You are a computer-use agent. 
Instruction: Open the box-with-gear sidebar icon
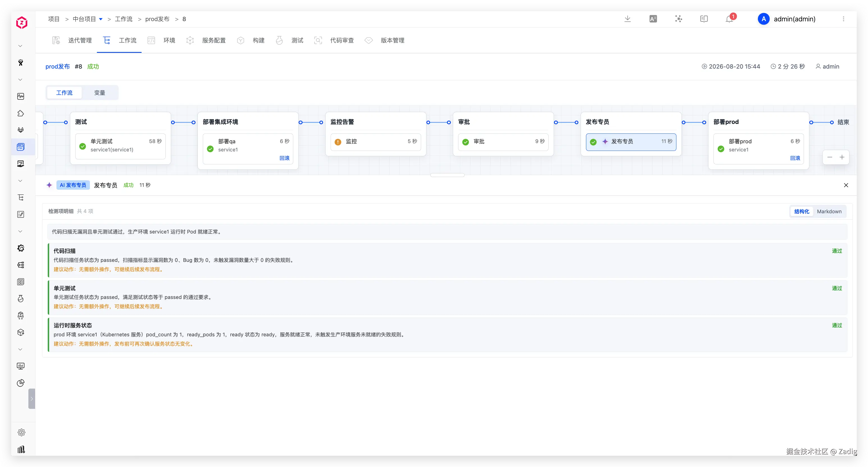tap(21, 332)
